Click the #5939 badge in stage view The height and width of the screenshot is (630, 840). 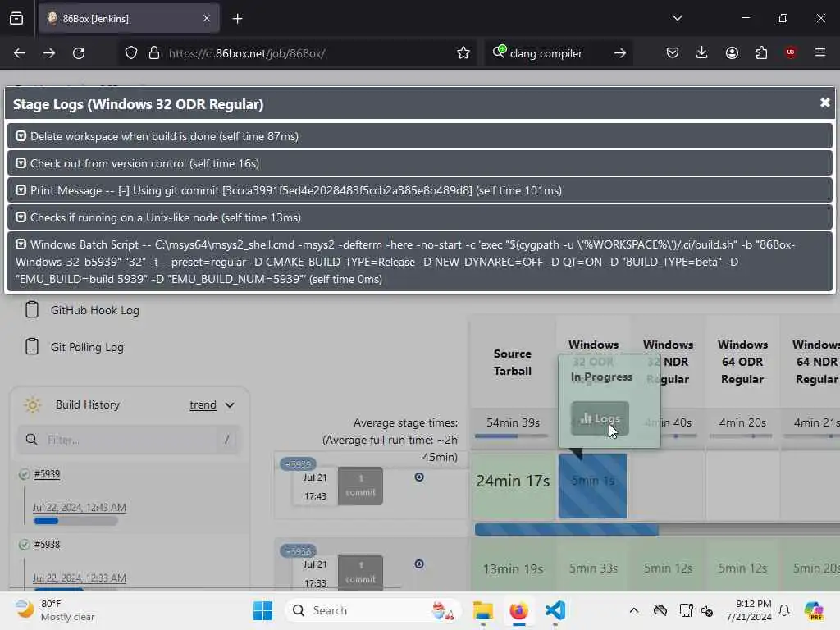pos(298,464)
